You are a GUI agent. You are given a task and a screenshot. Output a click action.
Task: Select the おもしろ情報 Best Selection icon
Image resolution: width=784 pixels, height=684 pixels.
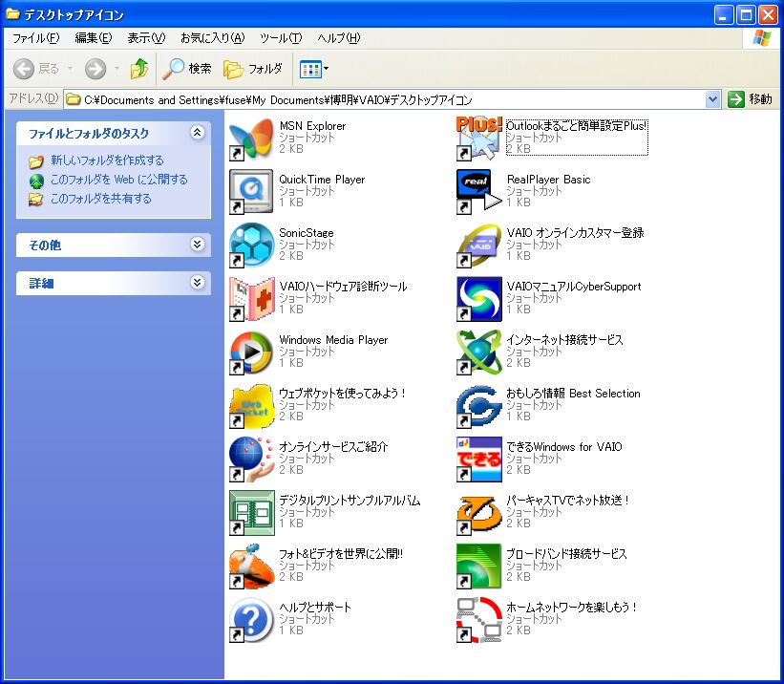click(478, 406)
